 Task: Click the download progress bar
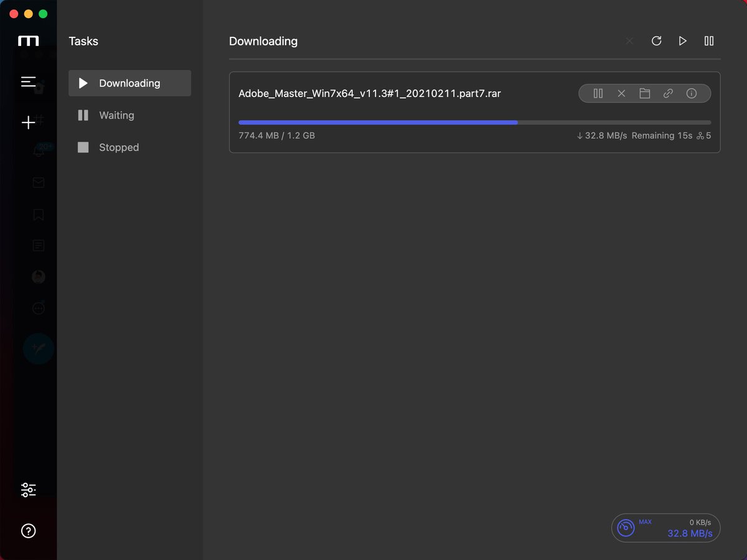(x=475, y=123)
